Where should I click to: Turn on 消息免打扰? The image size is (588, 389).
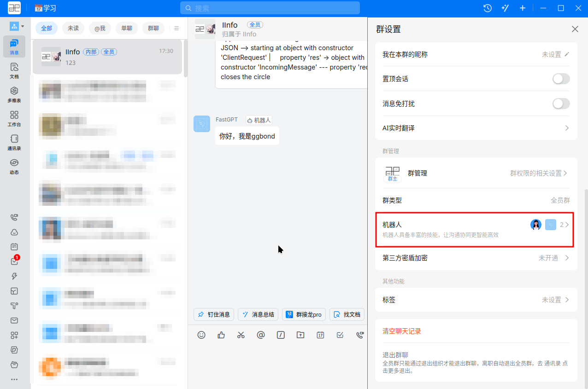point(561,104)
